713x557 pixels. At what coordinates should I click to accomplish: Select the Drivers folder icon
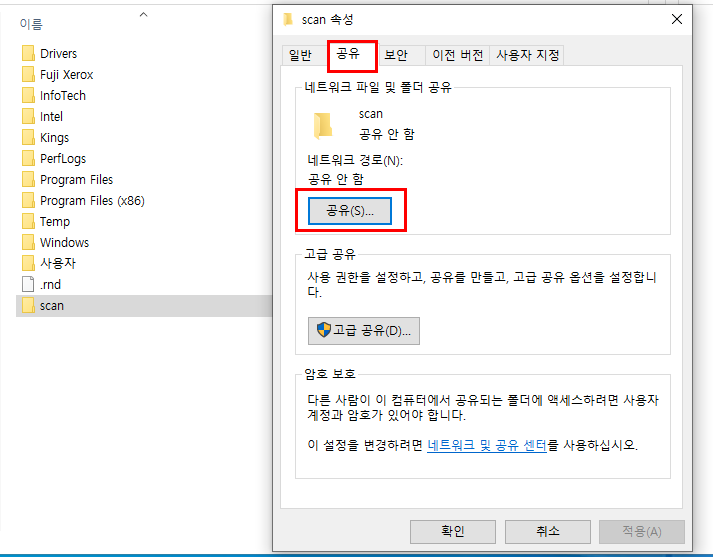(x=28, y=53)
